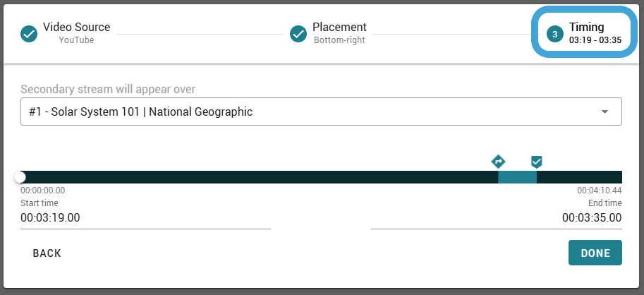Click the DONE button
The image size is (644, 295).
pyautogui.click(x=595, y=253)
